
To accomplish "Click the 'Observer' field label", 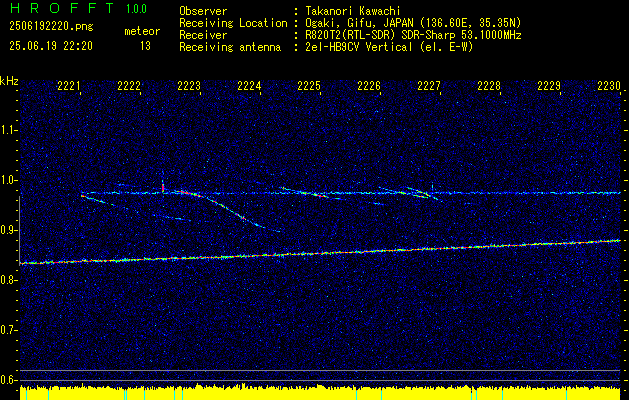I will [203, 11].
